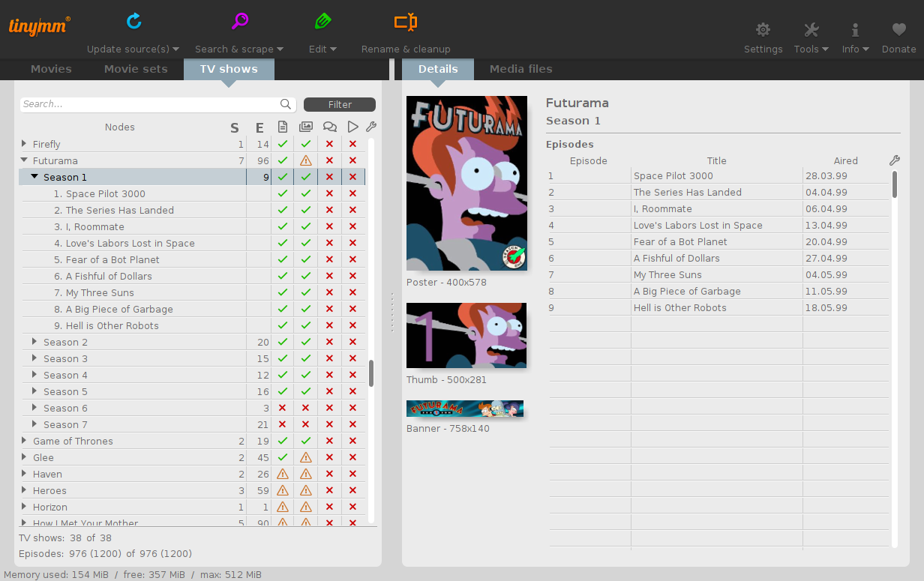924x581 pixels.
Task: Click Firefly's green NFO checkmark
Action: point(283,144)
